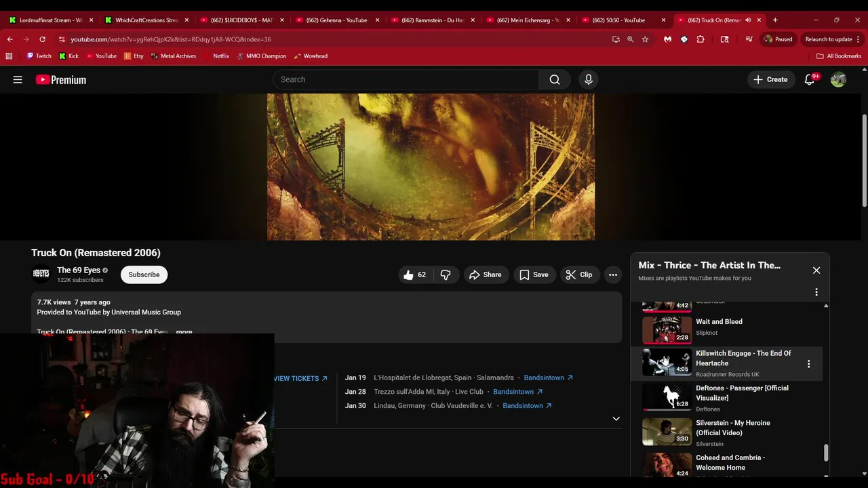
Task: Switch to Mein Eichensarg tab
Action: [528, 20]
